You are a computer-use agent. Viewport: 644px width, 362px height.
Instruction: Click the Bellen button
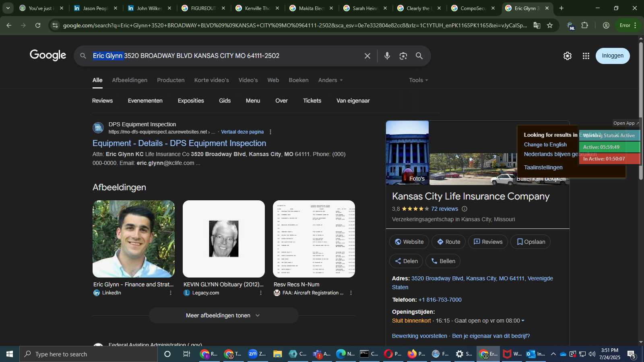click(x=443, y=261)
